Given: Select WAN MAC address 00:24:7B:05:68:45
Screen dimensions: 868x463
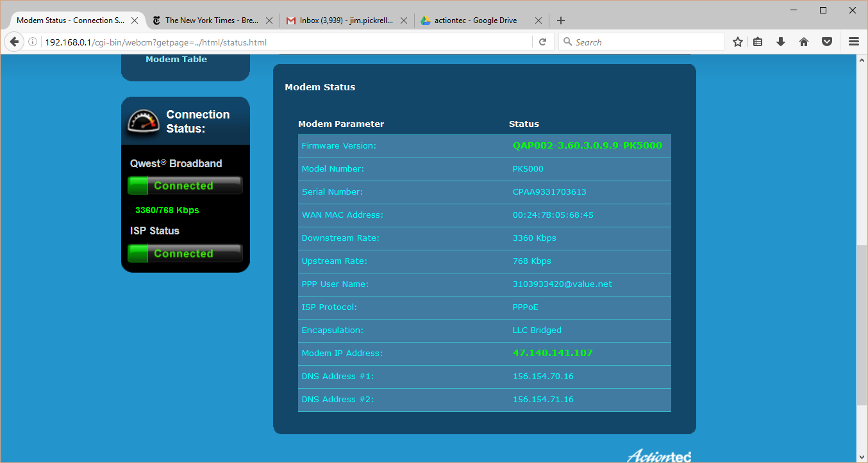Looking at the screenshot, I should 553,215.
